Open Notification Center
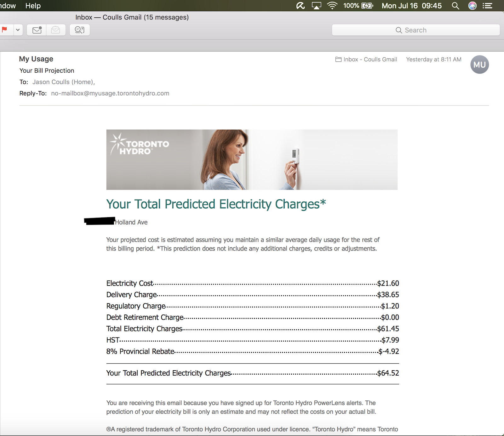This screenshot has width=504, height=436. pyautogui.click(x=487, y=5)
